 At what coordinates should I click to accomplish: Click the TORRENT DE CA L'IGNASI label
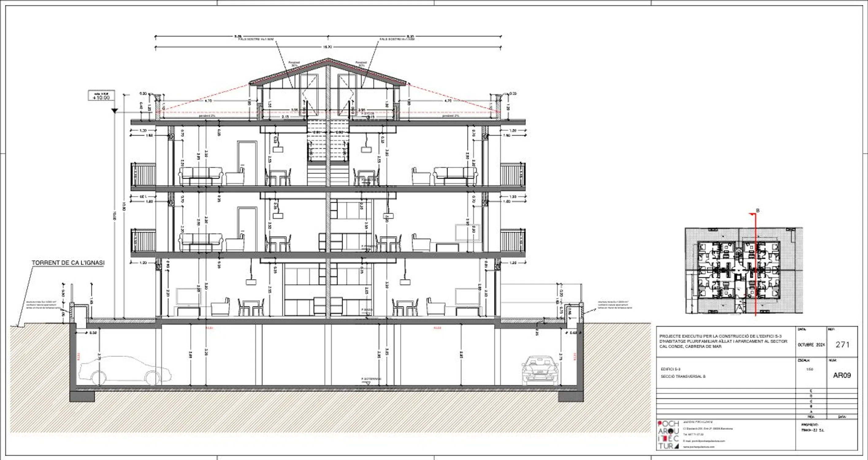(x=68, y=263)
